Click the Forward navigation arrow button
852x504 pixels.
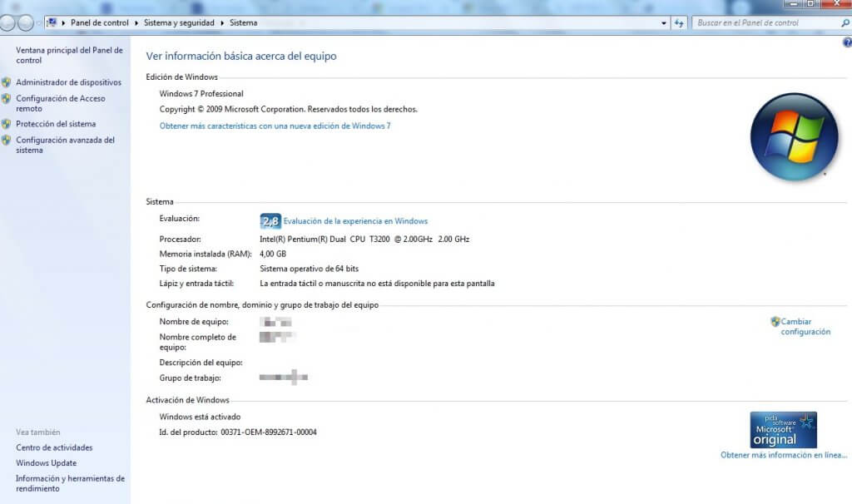(26, 22)
